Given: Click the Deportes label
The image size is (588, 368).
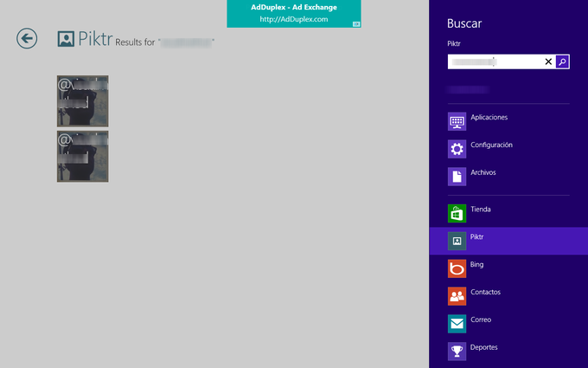Looking at the screenshot, I should 483,347.
